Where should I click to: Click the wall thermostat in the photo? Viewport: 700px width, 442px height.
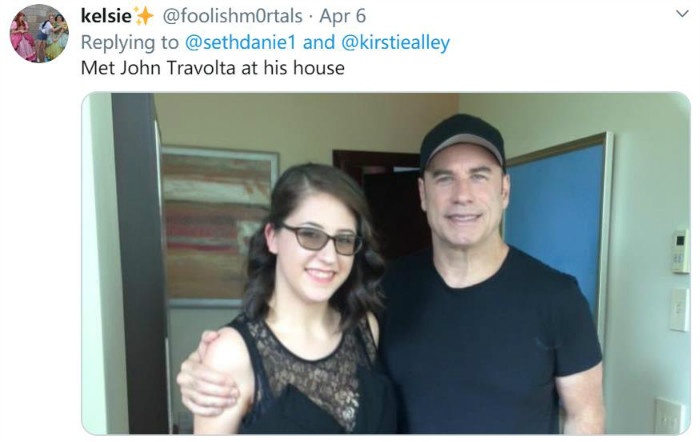[x=681, y=251]
